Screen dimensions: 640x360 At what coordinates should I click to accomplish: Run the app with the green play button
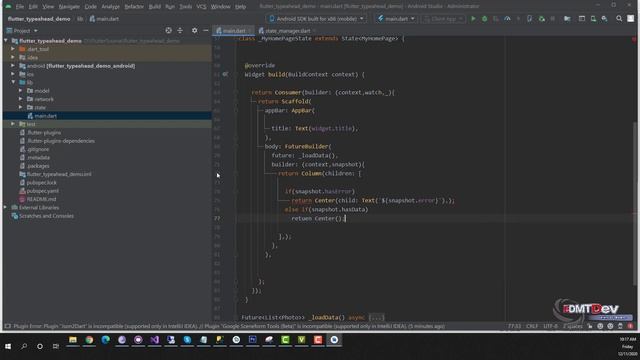pyautogui.click(x=473, y=19)
